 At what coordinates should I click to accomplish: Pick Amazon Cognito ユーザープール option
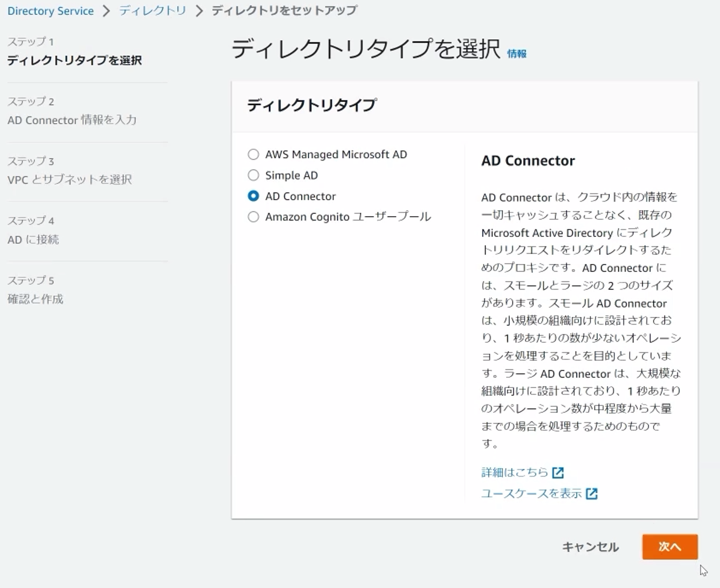point(253,217)
